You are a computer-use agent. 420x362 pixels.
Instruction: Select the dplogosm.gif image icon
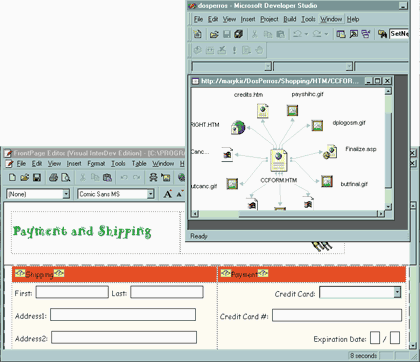pos(317,125)
